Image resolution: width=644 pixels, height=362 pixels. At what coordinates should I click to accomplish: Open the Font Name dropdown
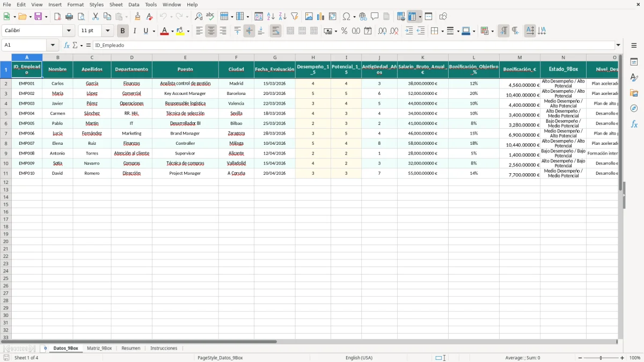click(x=69, y=31)
